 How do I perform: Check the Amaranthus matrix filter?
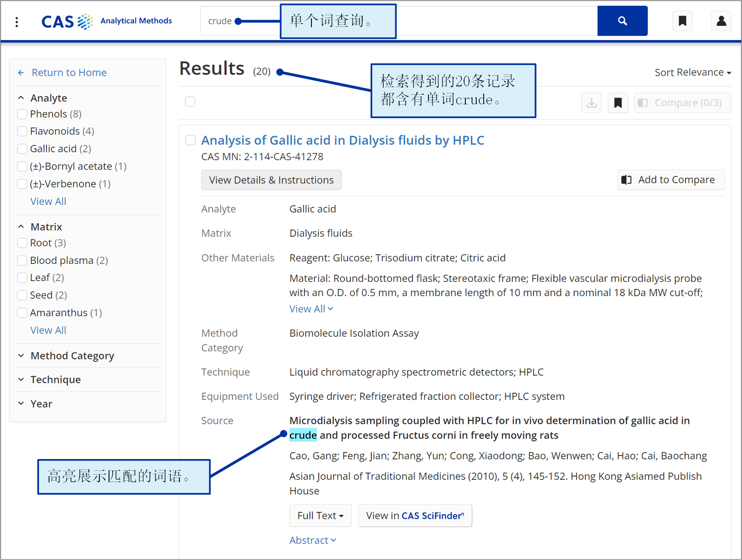coord(22,313)
